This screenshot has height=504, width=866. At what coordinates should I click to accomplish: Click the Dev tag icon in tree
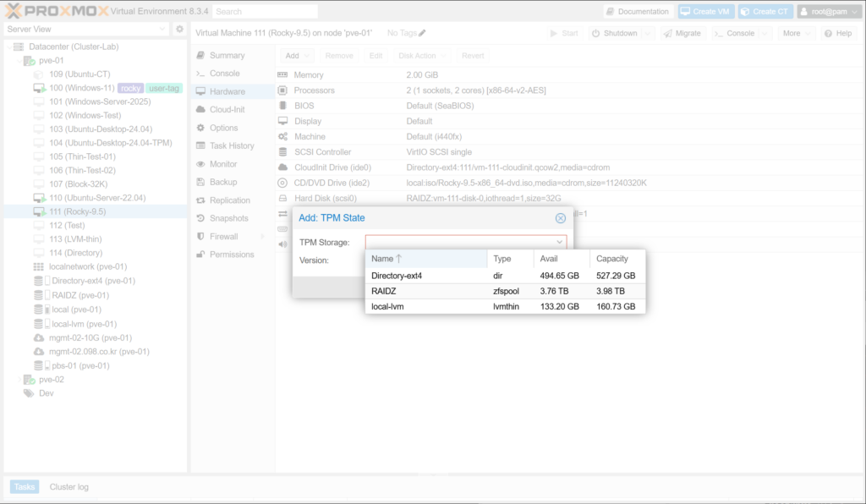[29, 393]
